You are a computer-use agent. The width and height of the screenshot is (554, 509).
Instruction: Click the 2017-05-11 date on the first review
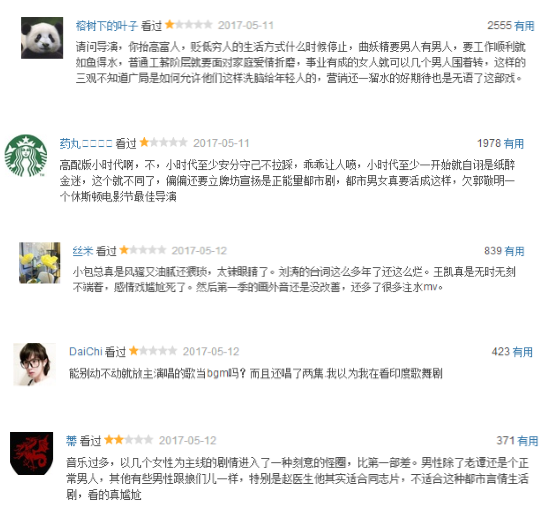246,25
